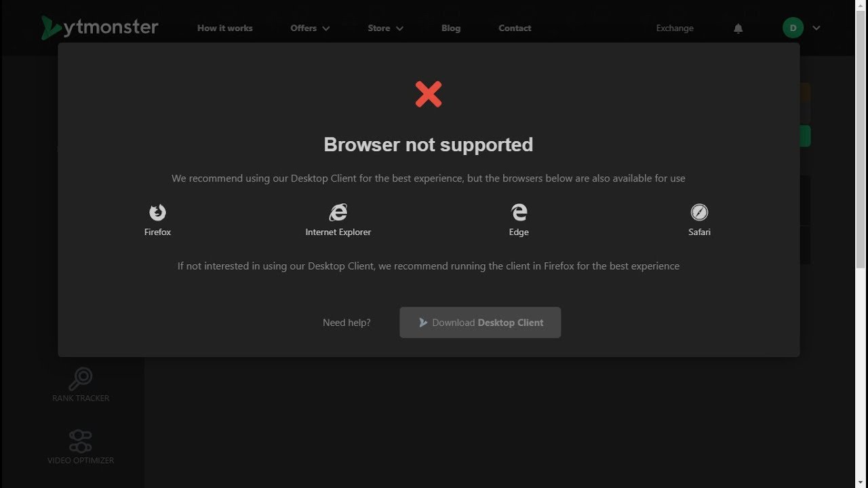Click the Browser not supported heading
This screenshot has width=868, height=488.
(429, 144)
